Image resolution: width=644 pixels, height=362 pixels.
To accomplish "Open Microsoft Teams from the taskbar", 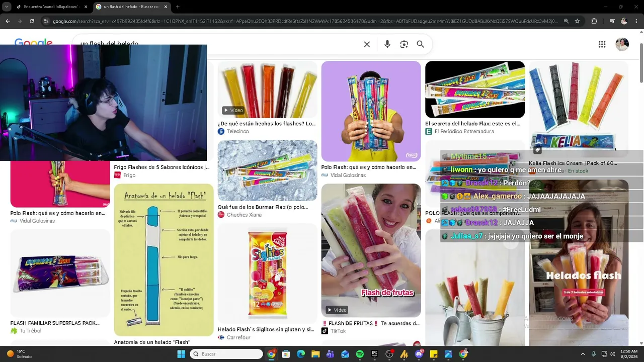I will (x=330, y=354).
